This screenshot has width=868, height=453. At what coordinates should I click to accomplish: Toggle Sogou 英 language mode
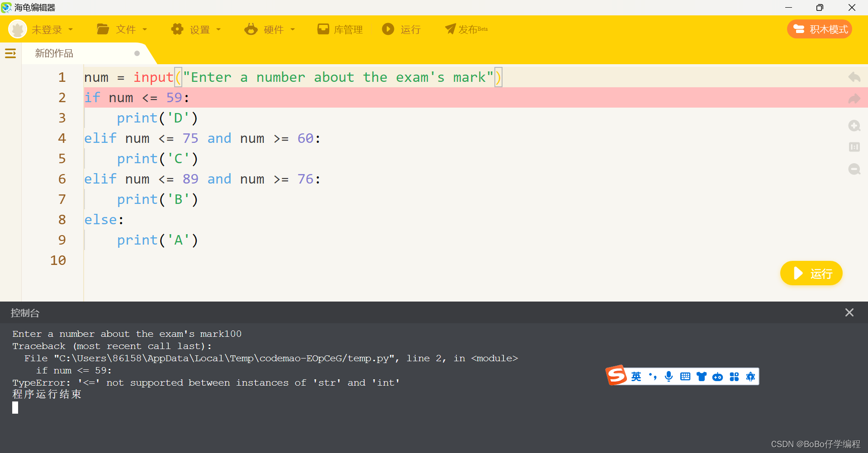636,377
